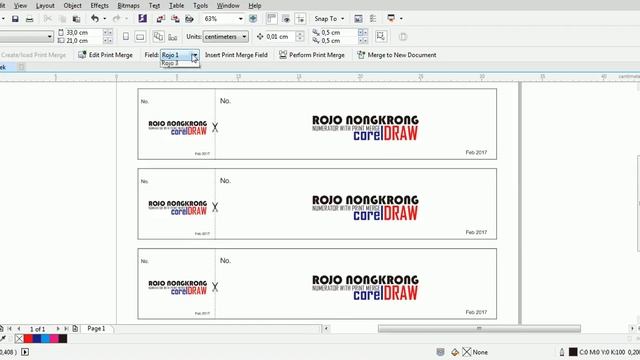Viewport: 640px width, 360px height.
Task: Click the Full-screen preview icon
Action: tap(253, 19)
